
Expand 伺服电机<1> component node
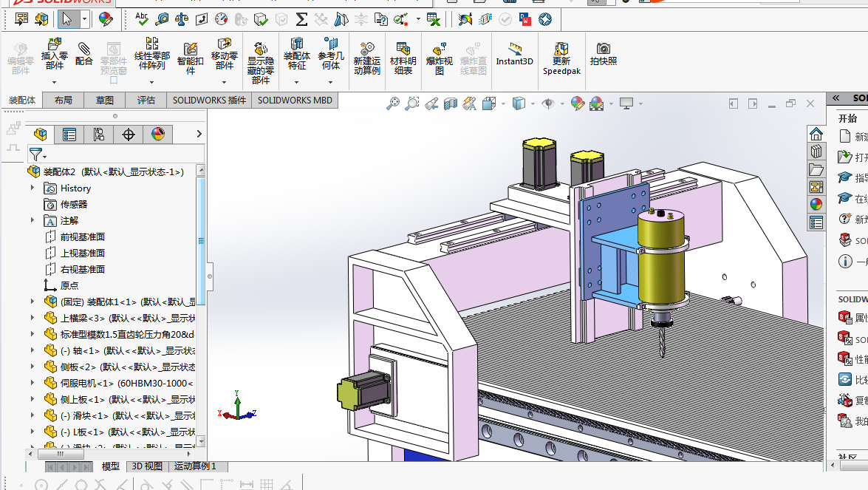(32, 383)
